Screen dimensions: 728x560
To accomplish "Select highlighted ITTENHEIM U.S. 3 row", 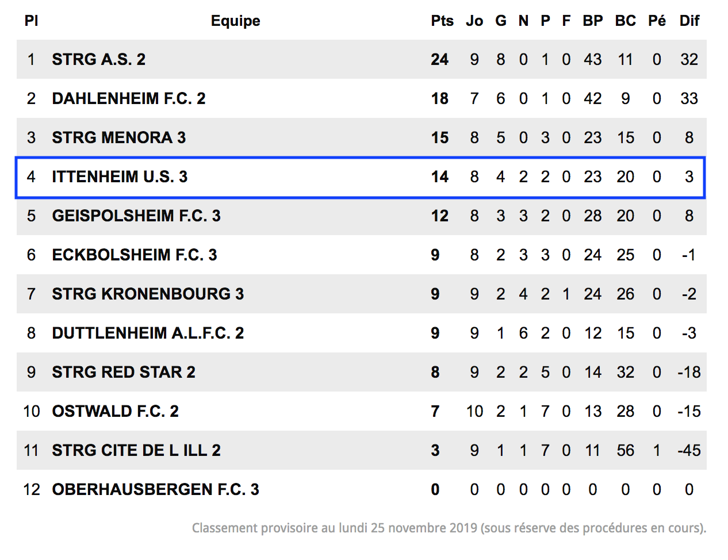I will [x=361, y=177].
